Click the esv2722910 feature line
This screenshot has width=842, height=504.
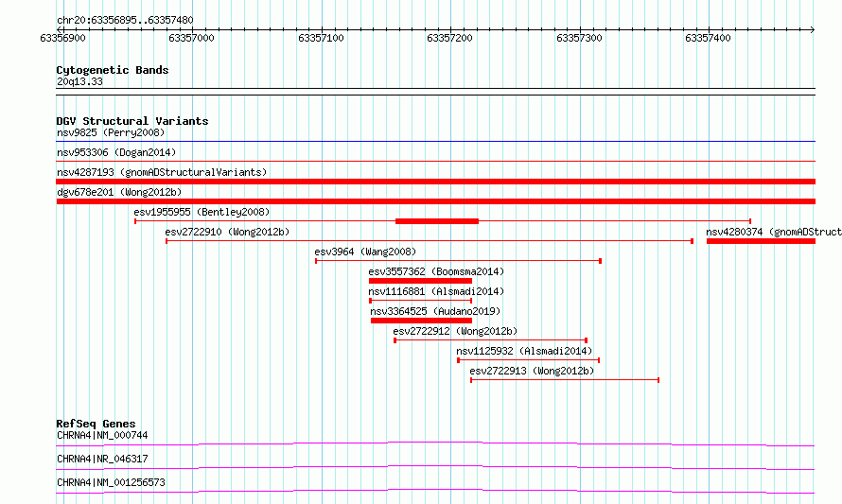point(430,241)
